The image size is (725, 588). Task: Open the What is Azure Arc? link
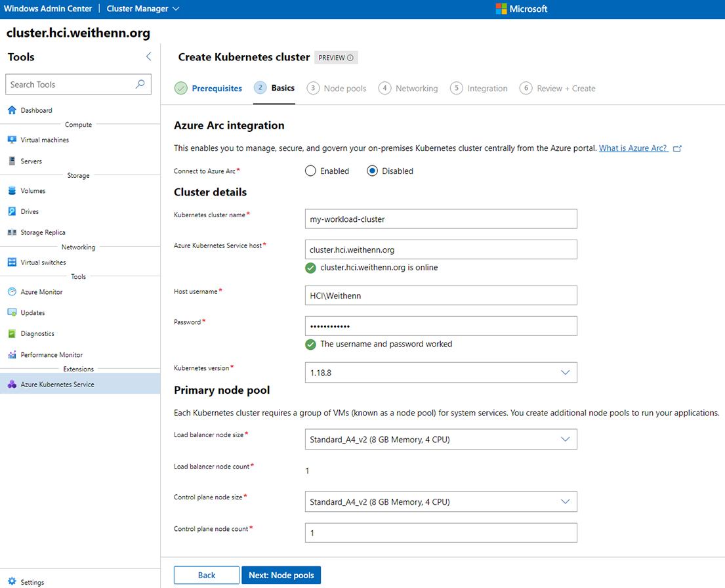pyautogui.click(x=633, y=148)
